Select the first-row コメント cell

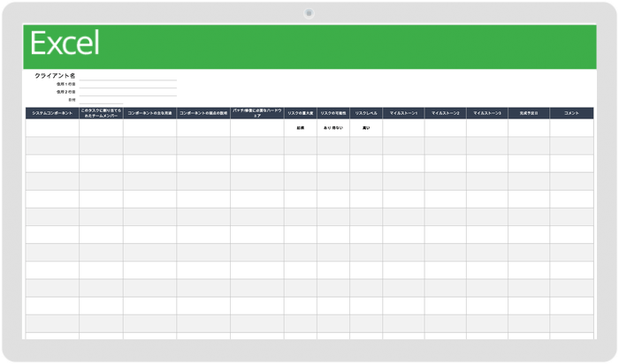(571, 128)
